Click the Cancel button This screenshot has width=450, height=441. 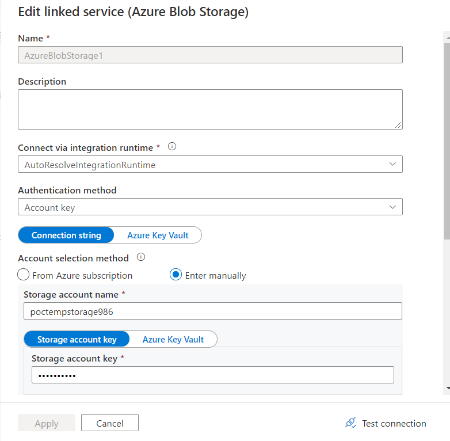pyautogui.click(x=110, y=423)
